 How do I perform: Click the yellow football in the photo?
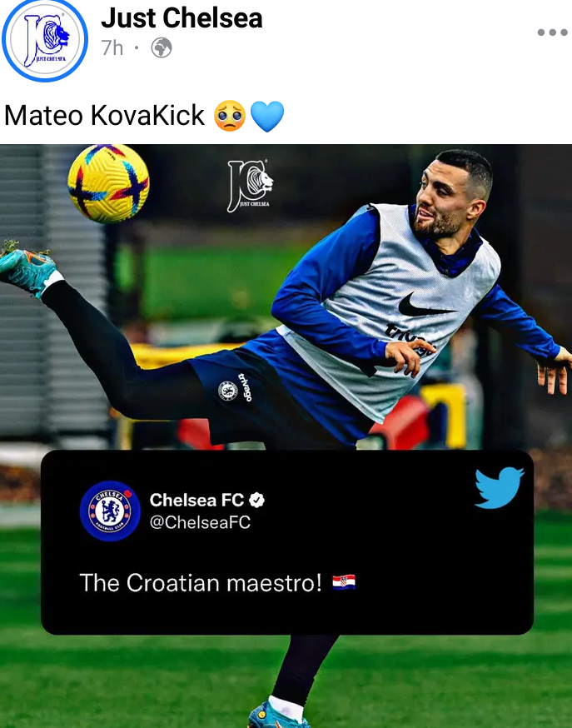click(x=108, y=183)
